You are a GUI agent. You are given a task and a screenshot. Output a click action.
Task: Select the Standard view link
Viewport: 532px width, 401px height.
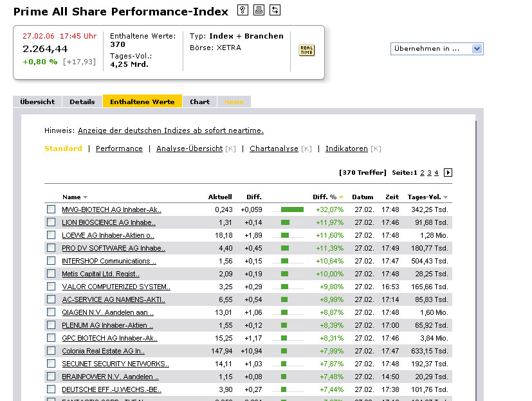tap(63, 148)
